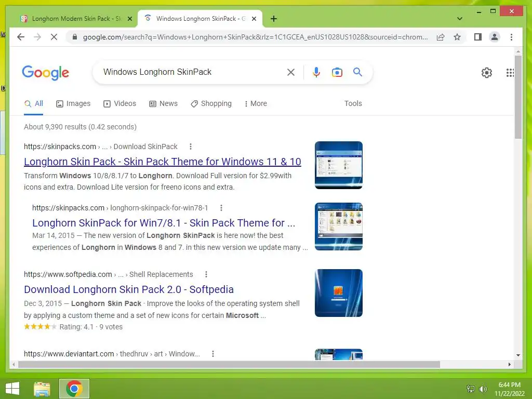Close the Longhorn Modern Skin Pack tab
This screenshot has height=399, width=532.
129,19
